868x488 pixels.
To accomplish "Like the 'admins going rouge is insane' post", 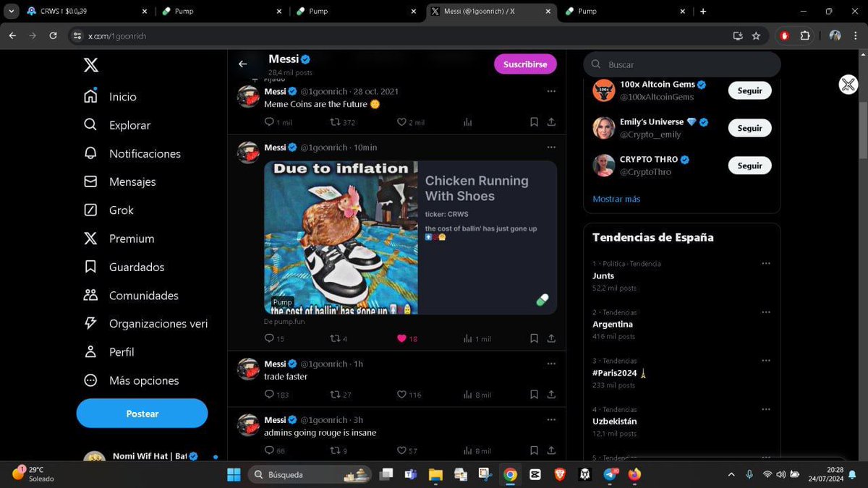I will pos(402,451).
